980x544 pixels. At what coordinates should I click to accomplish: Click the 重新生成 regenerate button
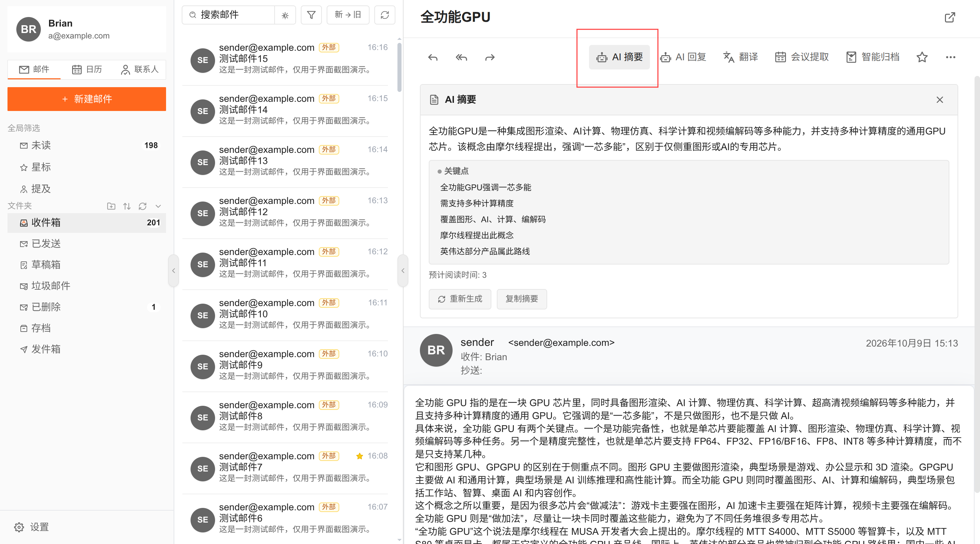point(460,299)
